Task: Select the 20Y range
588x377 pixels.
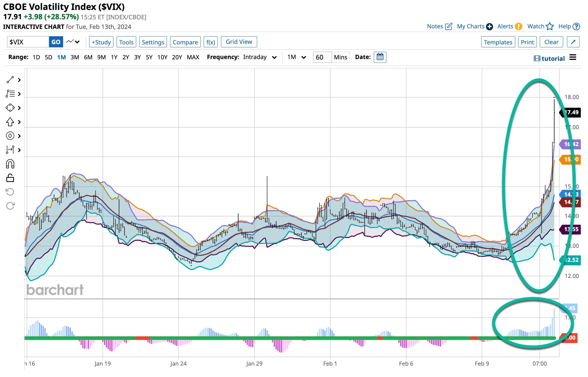Action: pos(177,57)
